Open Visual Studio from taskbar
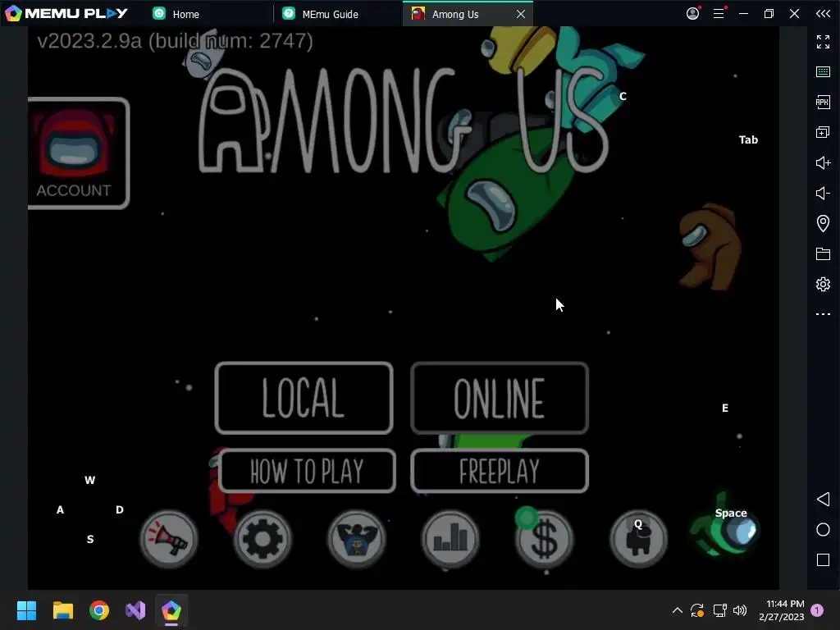This screenshot has width=840, height=630. click(135, 610)
